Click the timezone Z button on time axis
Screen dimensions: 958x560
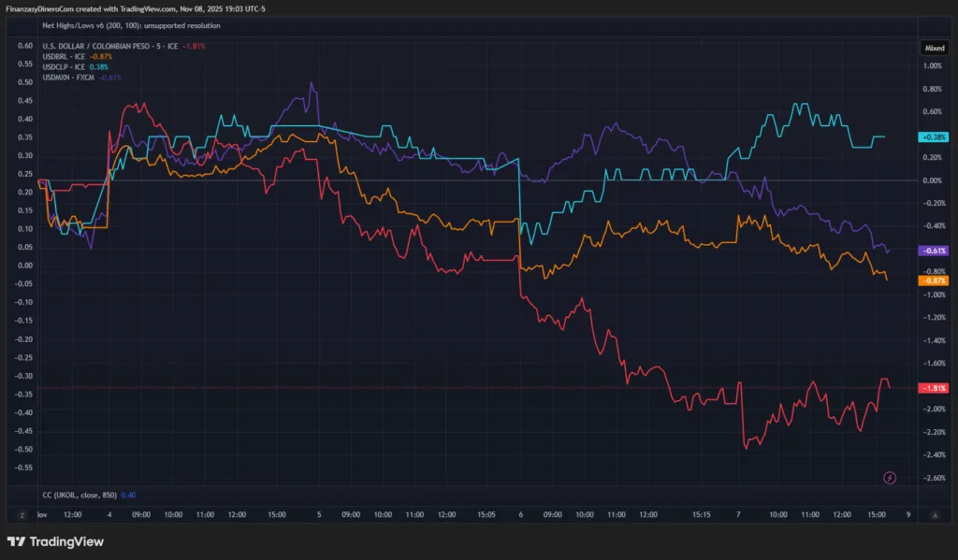pos(21,515)
